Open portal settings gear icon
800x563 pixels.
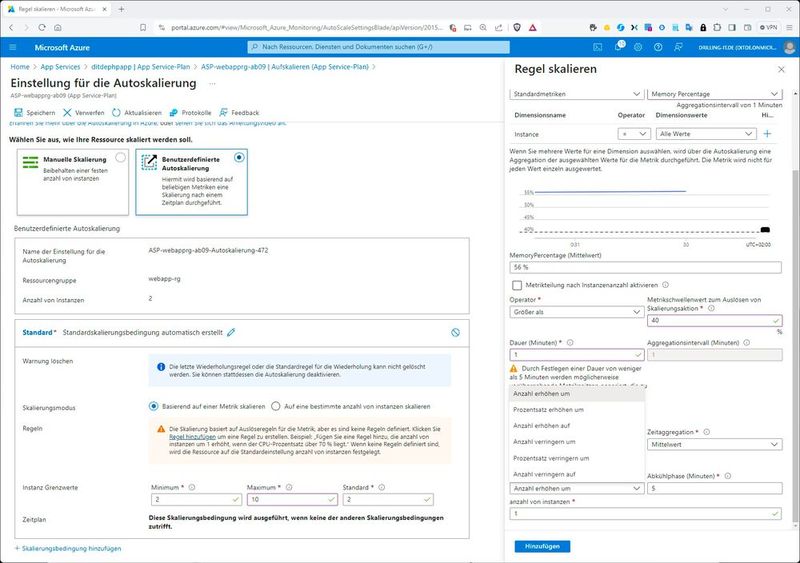[x=638, y=47]
